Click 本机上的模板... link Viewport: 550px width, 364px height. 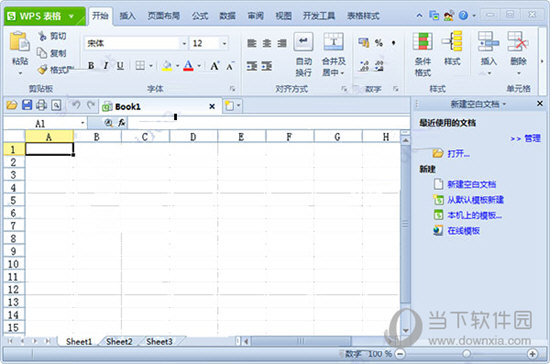tap(474, 215)
